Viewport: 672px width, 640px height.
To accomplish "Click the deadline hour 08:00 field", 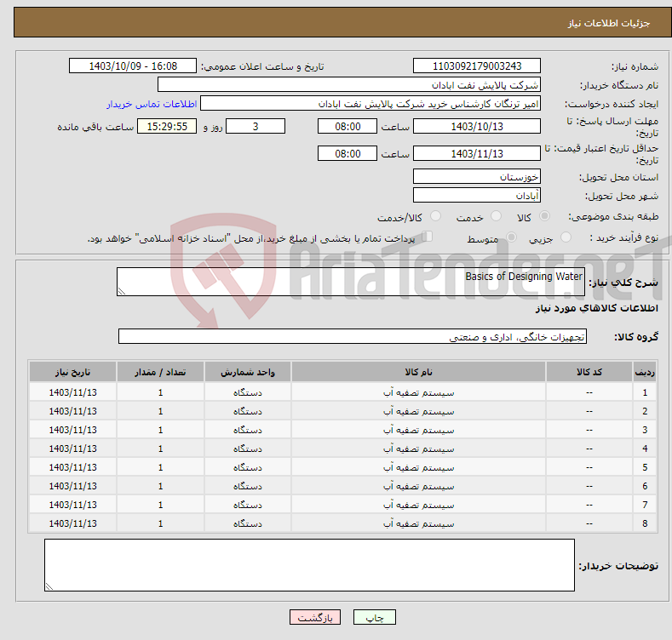I will pos(347,126).
